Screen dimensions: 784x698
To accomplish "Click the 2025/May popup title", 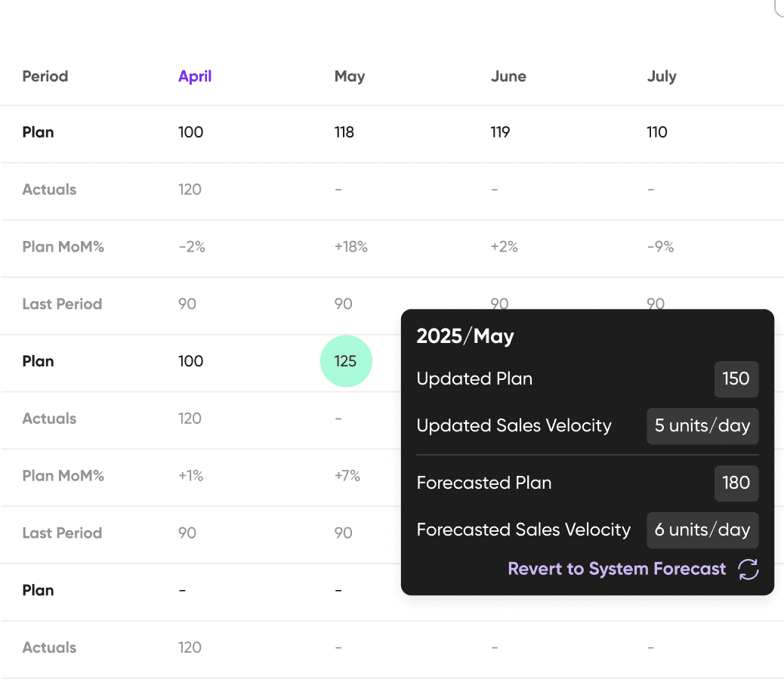I will [x=465, y=336].
